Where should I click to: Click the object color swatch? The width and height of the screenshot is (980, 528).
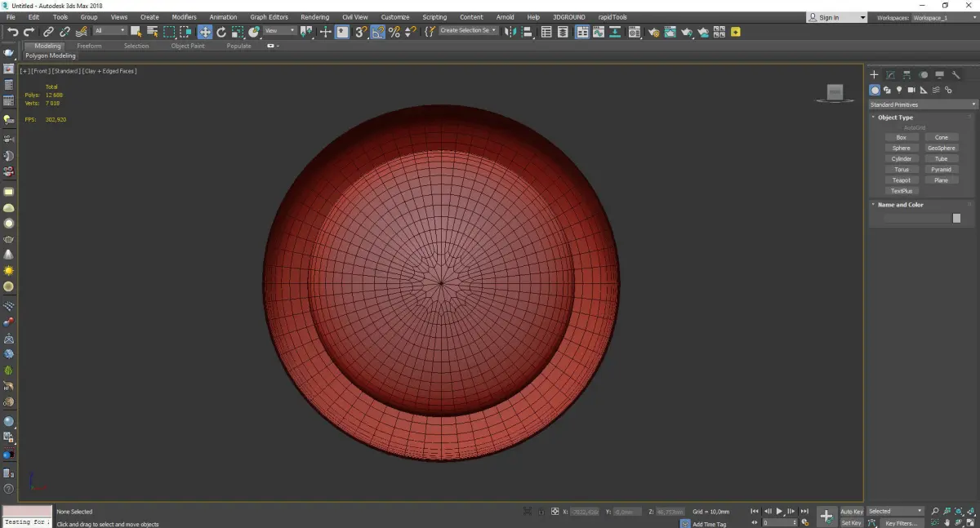(956, 218)
